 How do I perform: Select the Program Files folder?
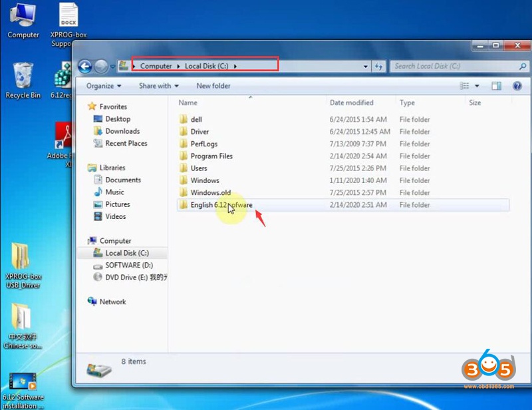211,156
